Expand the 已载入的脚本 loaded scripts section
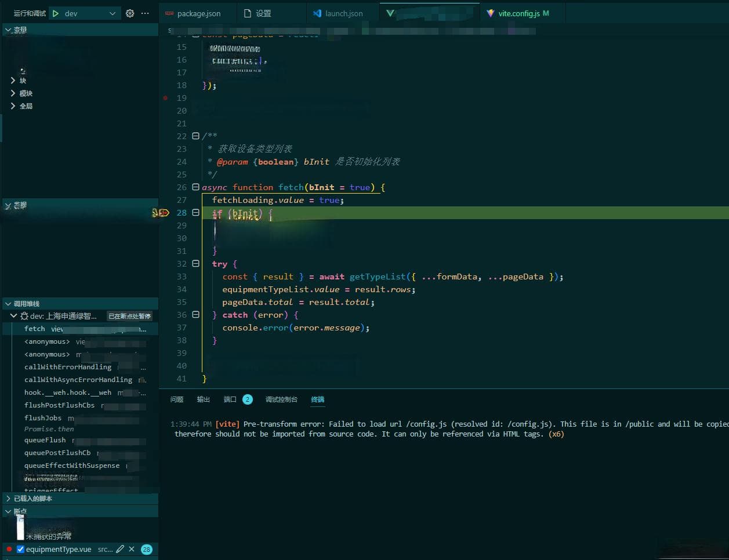729x560 pixels. click(80, 499)
